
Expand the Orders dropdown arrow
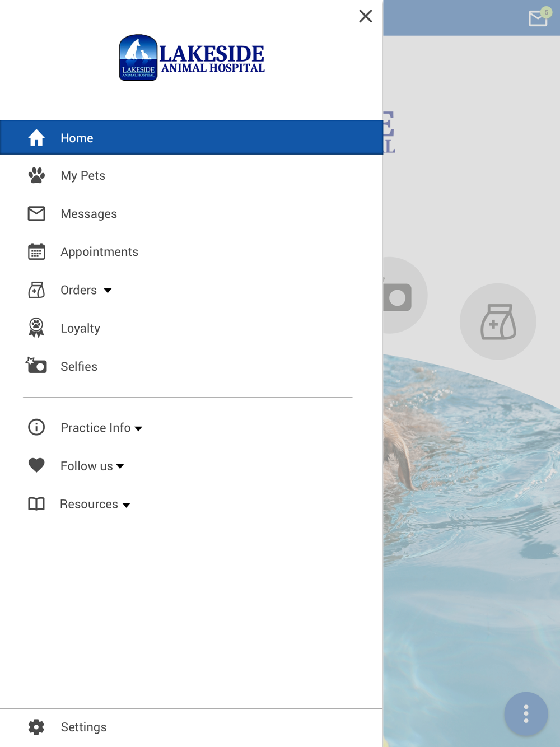108,291
